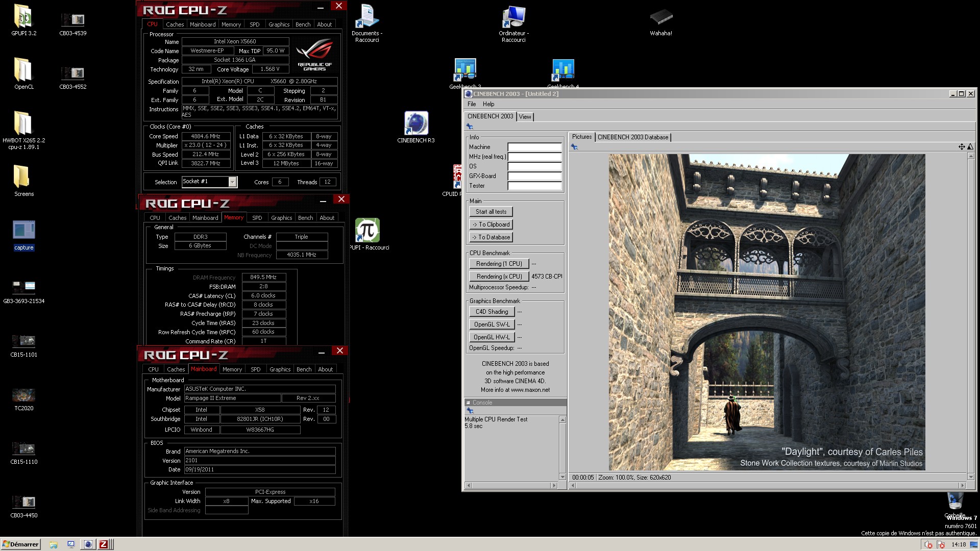Click the Console panel pin icon
This screenshot has width=980, height=551.
point(470,411)
